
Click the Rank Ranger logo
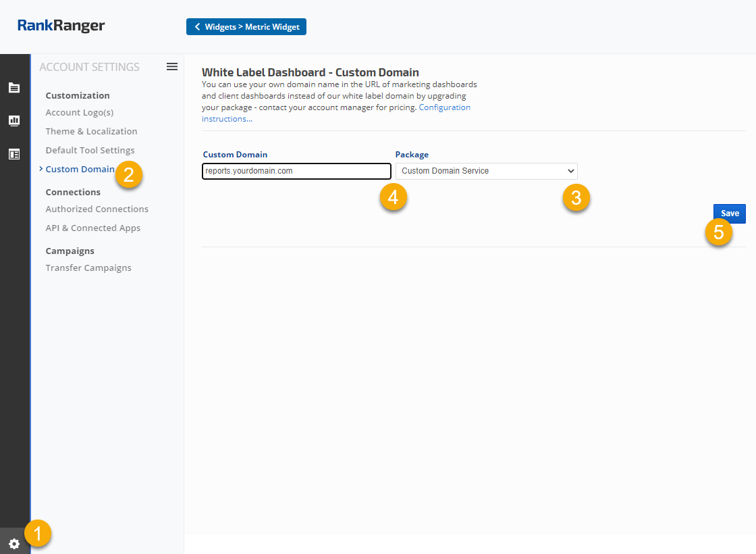(x=61, y=26)
